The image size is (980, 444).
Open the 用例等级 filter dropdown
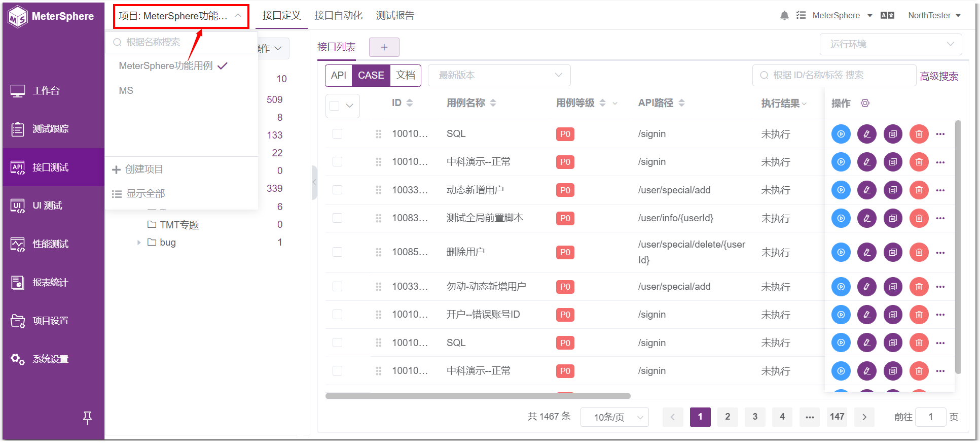[x=615, y=103]
